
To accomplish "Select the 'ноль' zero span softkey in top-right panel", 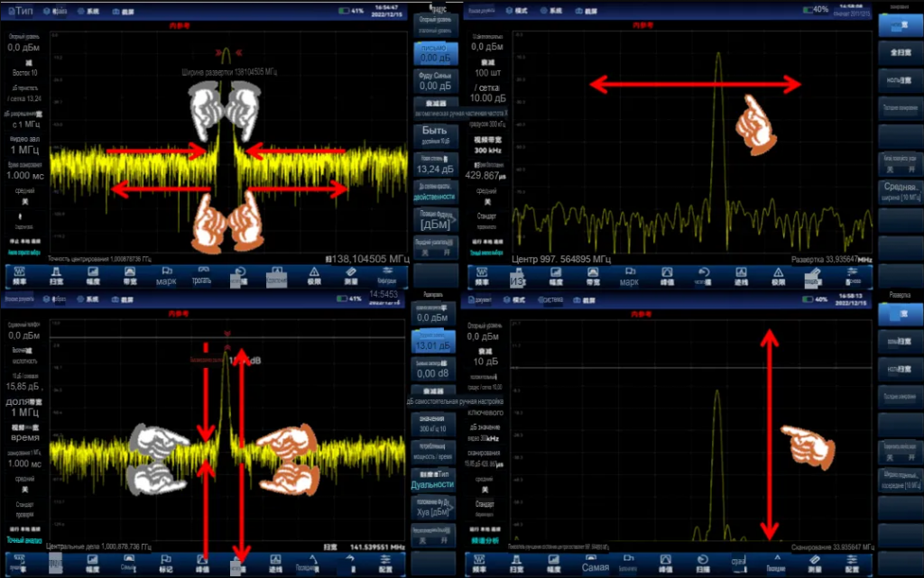I will [901, 80].
